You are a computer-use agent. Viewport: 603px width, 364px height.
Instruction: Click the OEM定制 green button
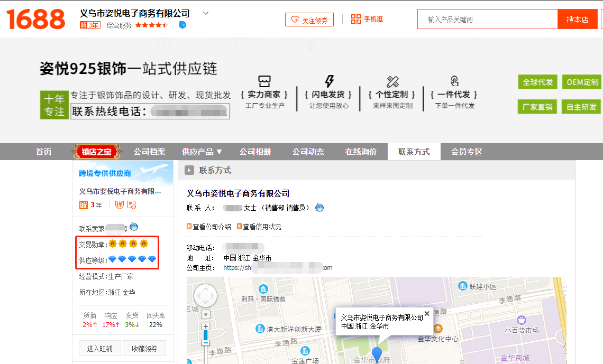click(x=582, y=82)
